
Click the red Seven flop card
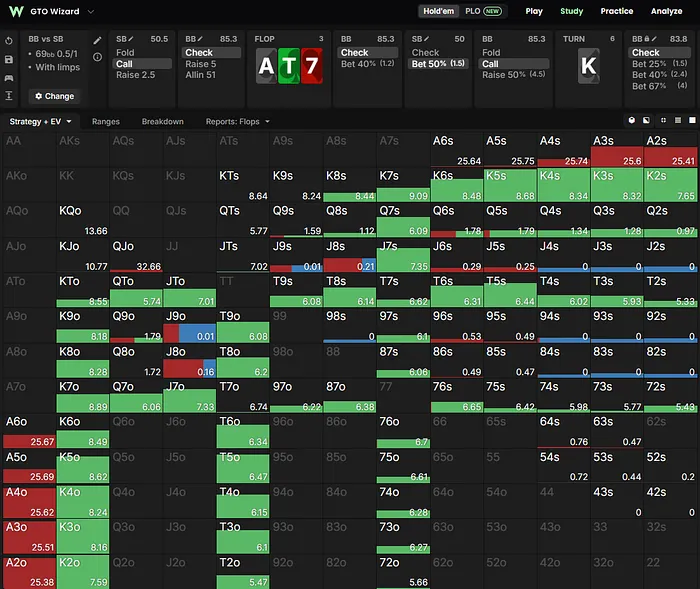[312, 66]
